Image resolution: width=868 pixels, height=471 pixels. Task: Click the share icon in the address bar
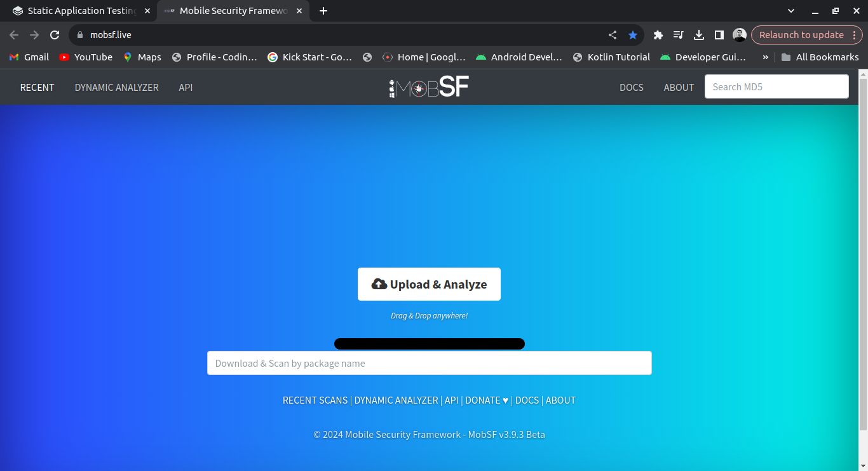613,35
